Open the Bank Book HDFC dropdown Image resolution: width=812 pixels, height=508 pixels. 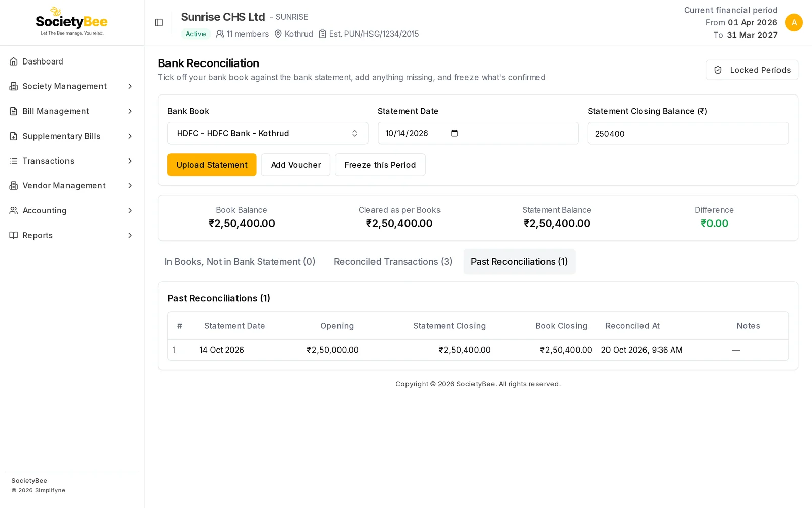click(268, 133)
